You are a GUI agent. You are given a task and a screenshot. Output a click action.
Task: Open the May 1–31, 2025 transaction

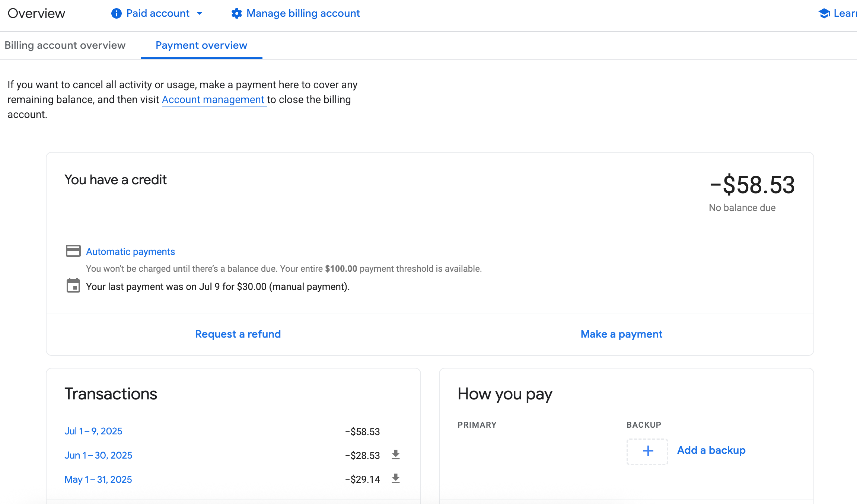[98, 479]
